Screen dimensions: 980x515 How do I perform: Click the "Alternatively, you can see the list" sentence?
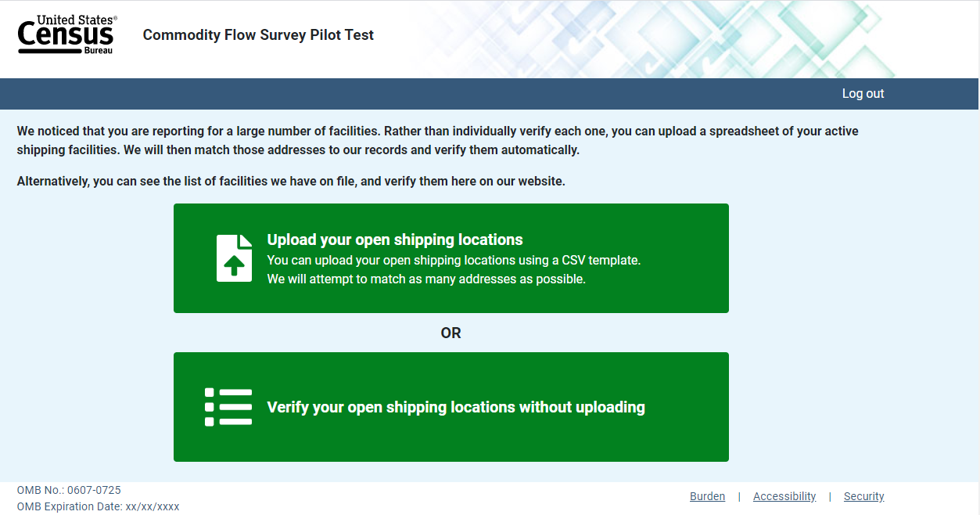pyautogui.click(x=291, y=182)
